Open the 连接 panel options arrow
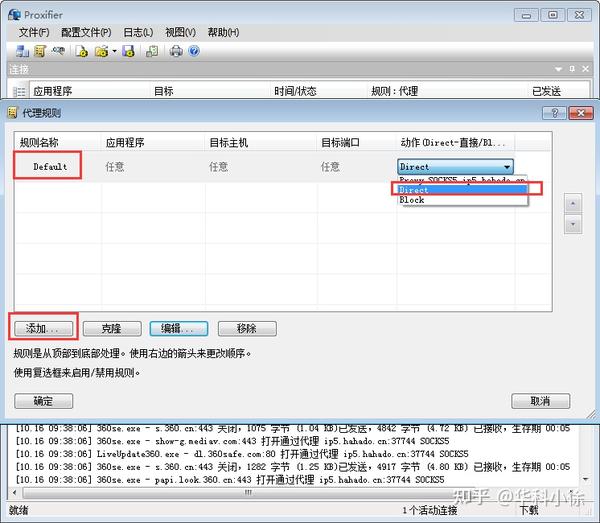Viewport: 600px width, 523px height. coord(559,69)
